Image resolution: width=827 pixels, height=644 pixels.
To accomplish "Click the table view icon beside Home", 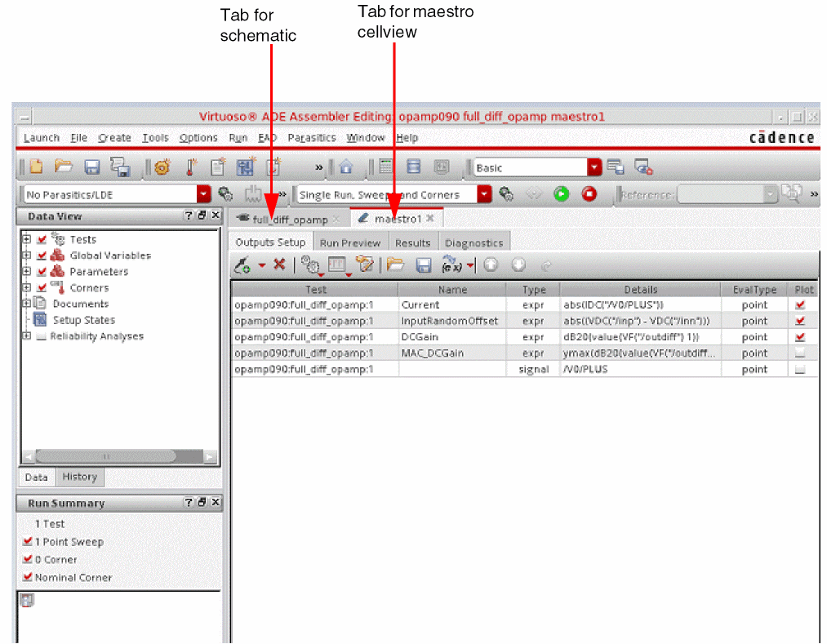I will pos(386,167).
